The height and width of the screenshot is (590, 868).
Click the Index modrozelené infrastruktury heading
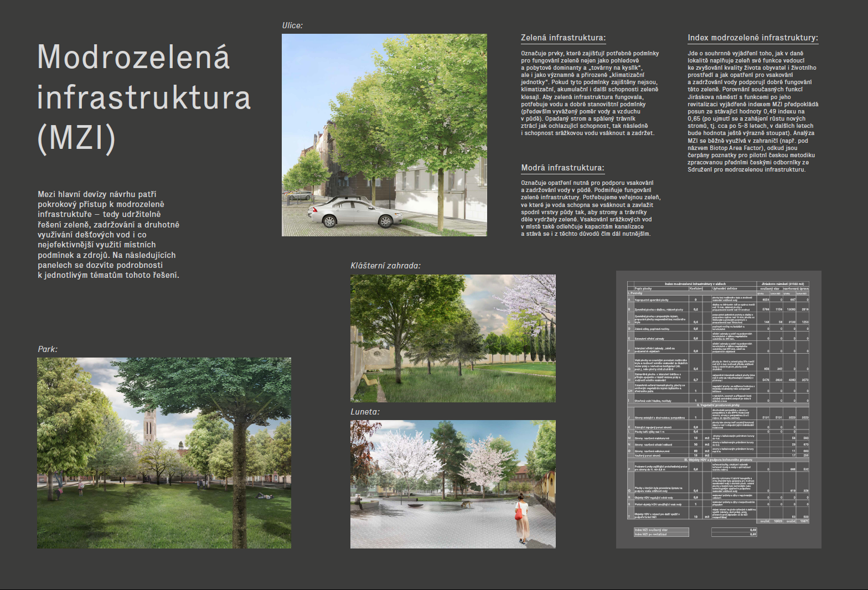click(x=753, y=38)
